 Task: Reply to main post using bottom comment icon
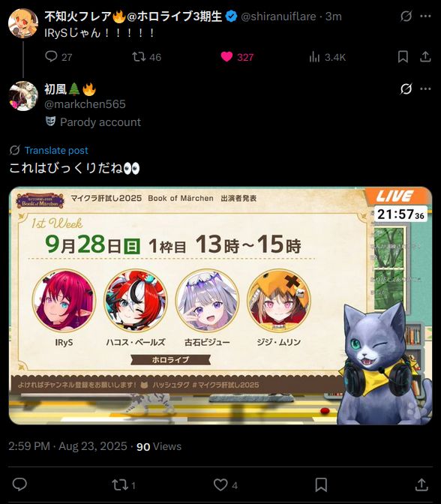(x=19, y=484)
